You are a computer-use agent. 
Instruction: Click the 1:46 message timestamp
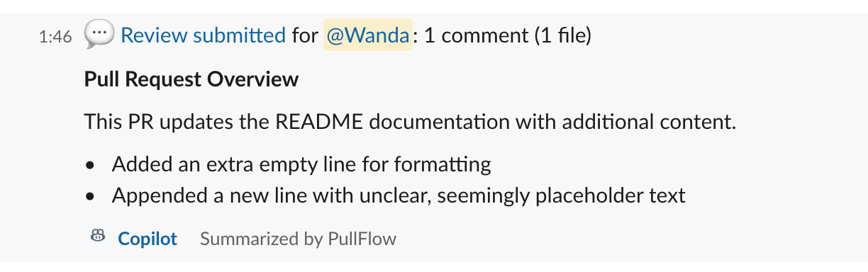tap(55, 37)
